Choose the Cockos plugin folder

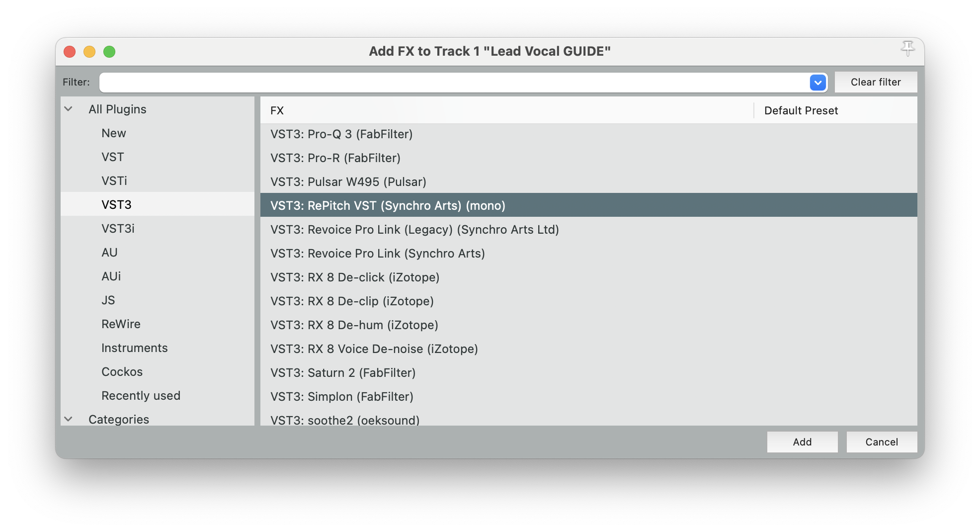tap(122, 372)
